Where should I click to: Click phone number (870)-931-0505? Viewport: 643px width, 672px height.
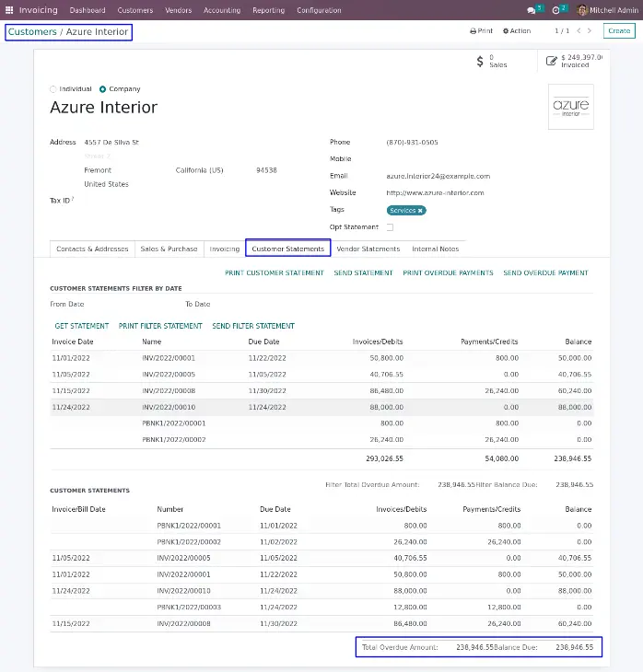[x=412, y=143]
